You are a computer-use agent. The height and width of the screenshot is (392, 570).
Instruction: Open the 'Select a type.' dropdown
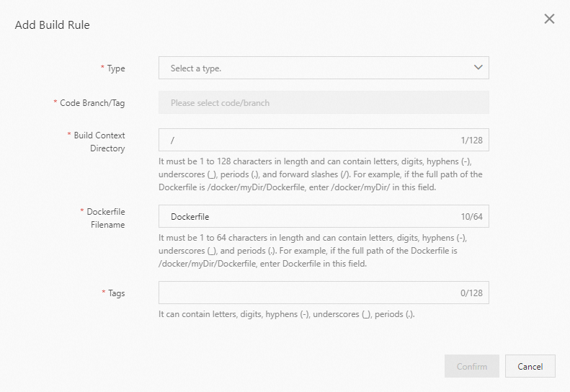[x=317, y=68]
